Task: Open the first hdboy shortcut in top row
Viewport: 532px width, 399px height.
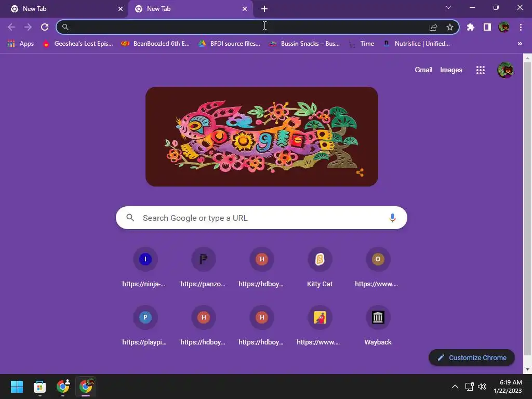Action: click(262, 268)
